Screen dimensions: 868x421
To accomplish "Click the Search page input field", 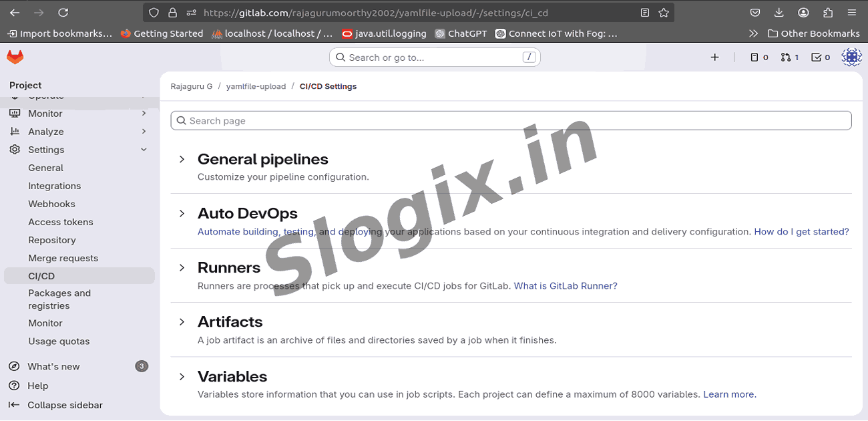I will [511, 121].
